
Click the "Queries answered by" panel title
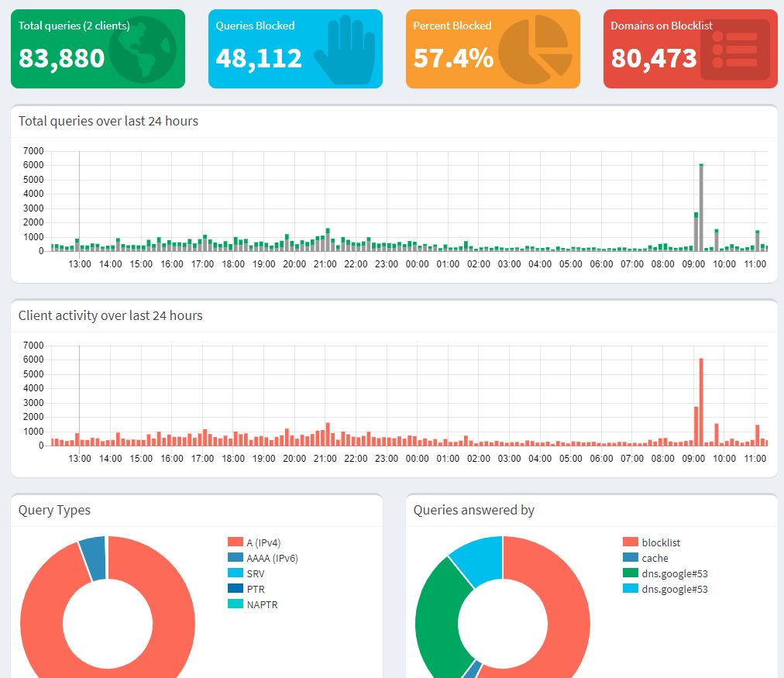[473, 510]
